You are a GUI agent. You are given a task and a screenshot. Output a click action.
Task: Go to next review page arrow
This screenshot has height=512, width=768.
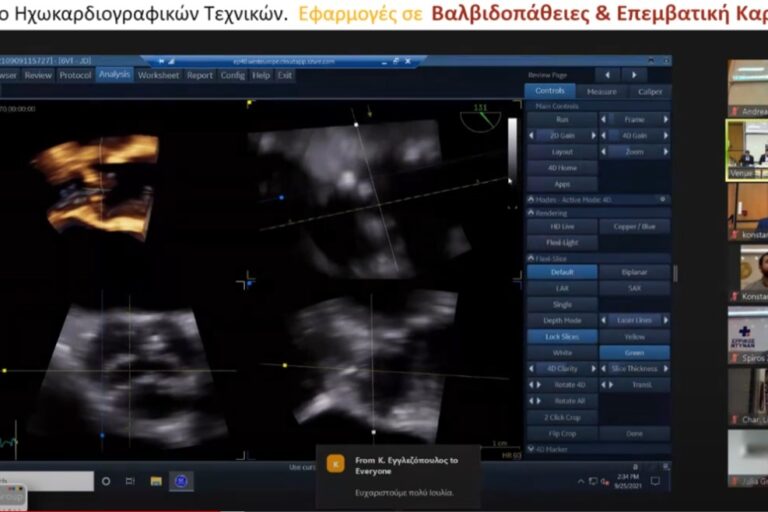(x=634, y=75)
